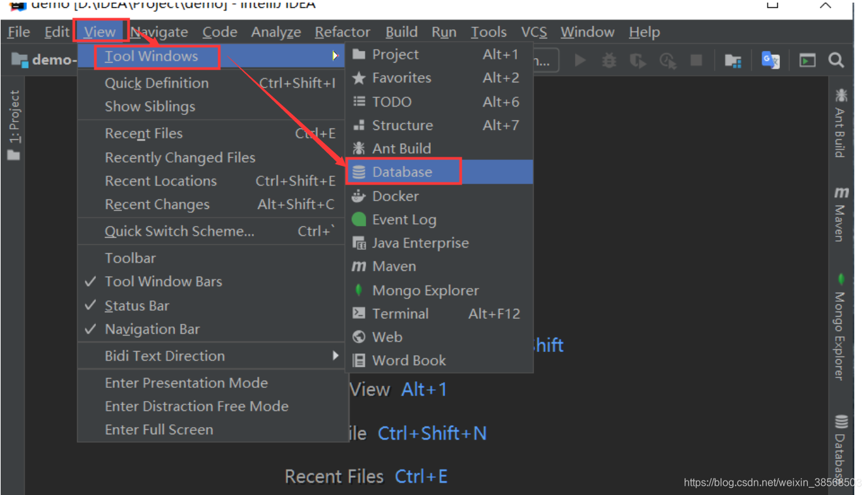Select Recent Changes
868x495 pixels.
211,205
